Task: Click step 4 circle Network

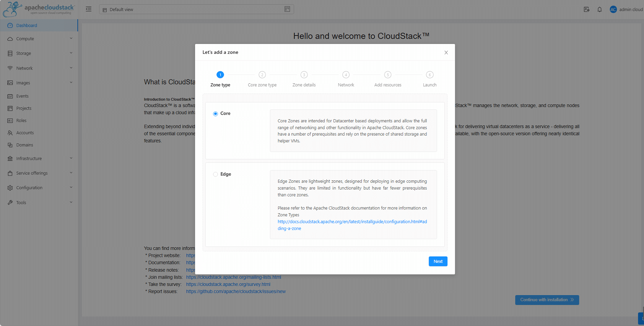Action: tap(346, 75)
